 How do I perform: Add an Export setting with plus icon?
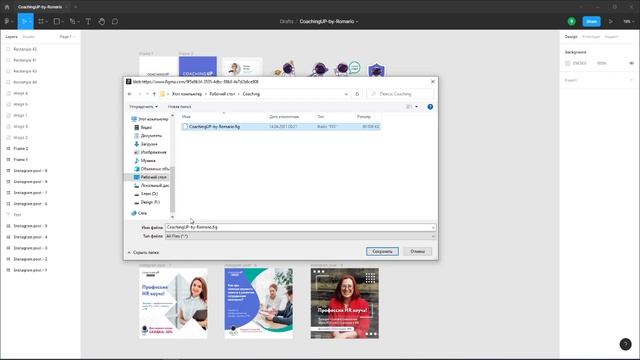(x=631, y=80)
